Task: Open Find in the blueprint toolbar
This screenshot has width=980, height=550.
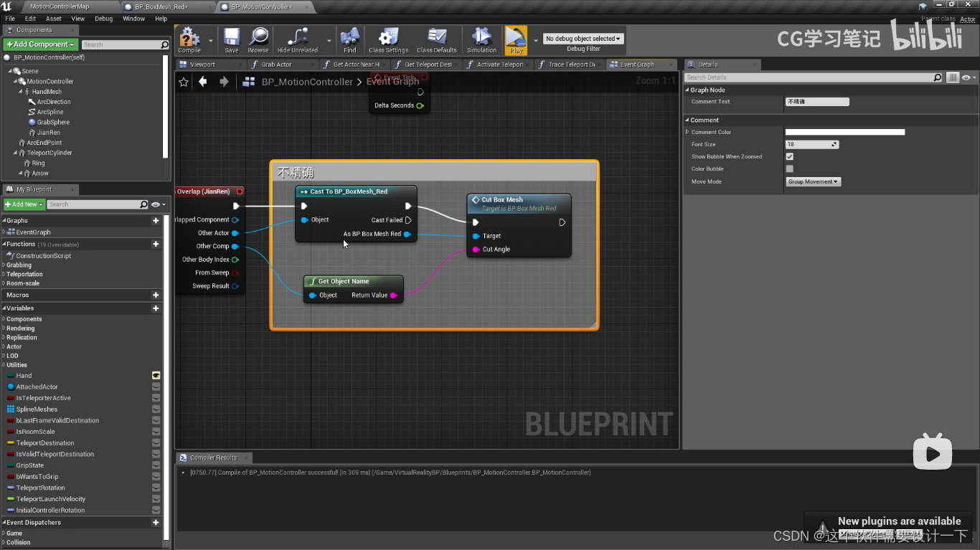Action: [349, 40]
